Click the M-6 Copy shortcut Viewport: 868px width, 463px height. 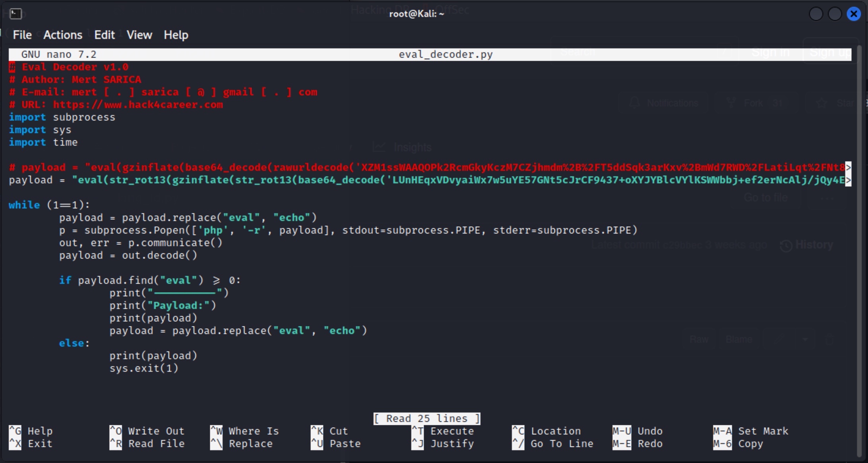click(x=738, y=444)
